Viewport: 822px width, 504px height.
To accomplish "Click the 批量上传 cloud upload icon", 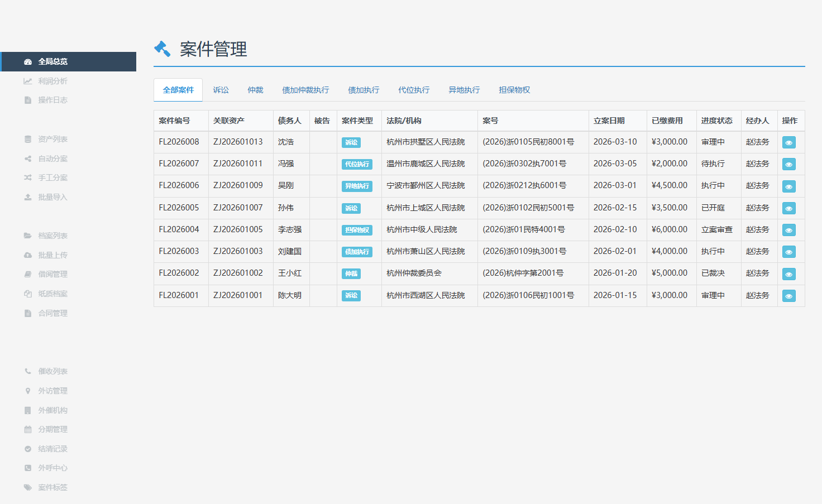I will (x=28, y=255).
